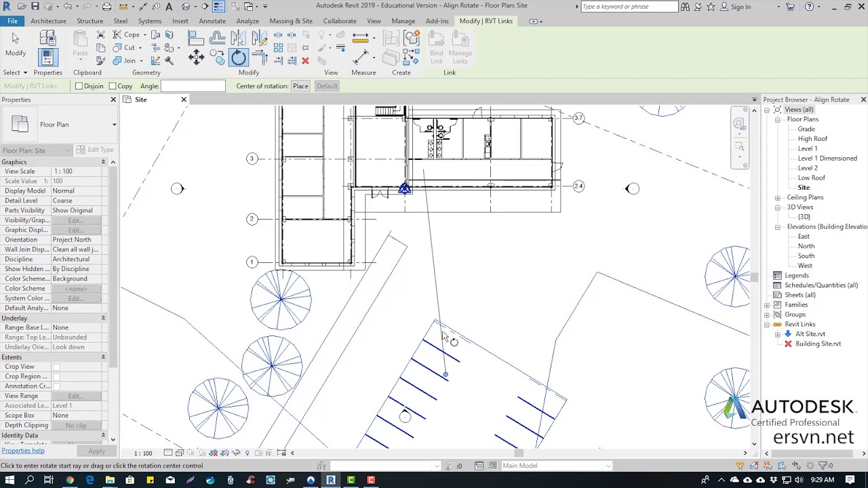Screen dimensions: 868x488
Task: Toggle the Crop View checkbox
Action: pos(57,367)
